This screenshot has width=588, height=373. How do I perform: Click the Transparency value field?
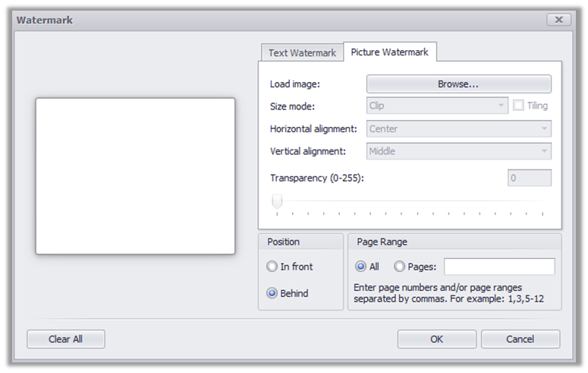529,178
